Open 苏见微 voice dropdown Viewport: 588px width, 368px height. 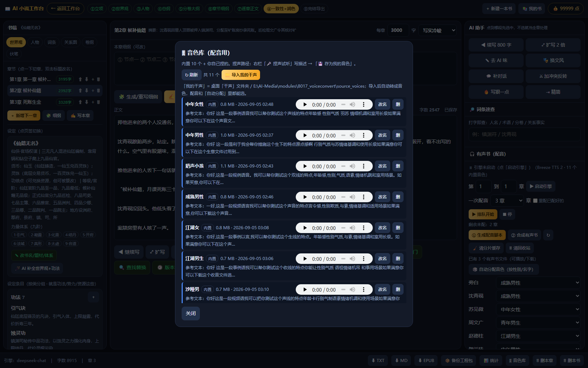tap(538, 309)
